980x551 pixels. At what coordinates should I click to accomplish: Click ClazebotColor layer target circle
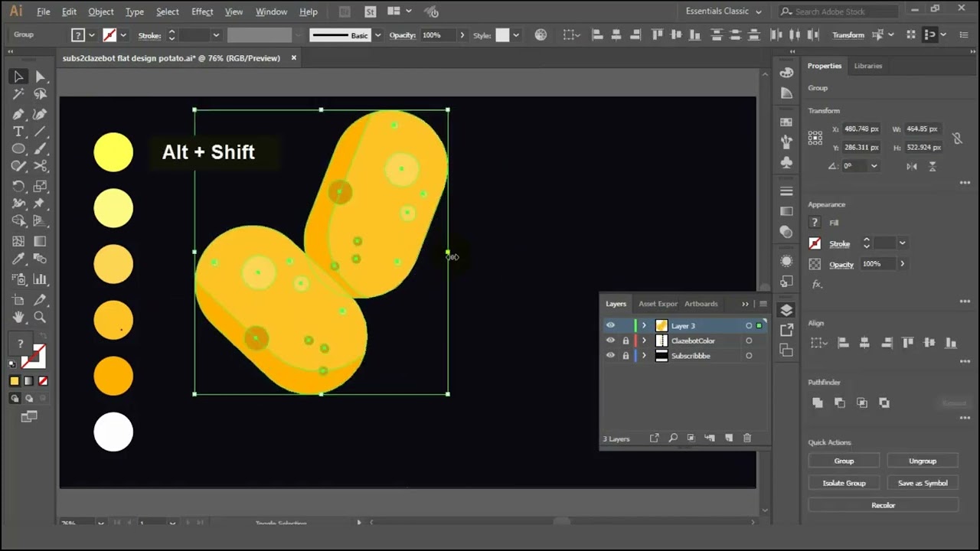pyautogui.click(x=749, y=341)
